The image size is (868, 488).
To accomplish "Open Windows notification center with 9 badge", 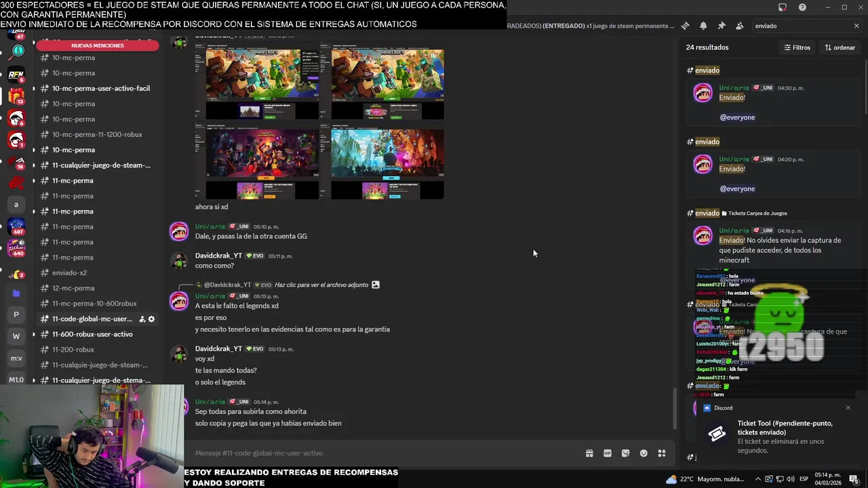I will pyautogui.click(x=854, y=479).
